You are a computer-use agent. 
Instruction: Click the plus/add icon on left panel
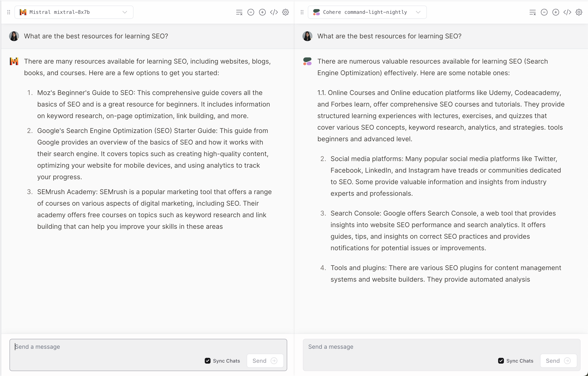(262, 12)
